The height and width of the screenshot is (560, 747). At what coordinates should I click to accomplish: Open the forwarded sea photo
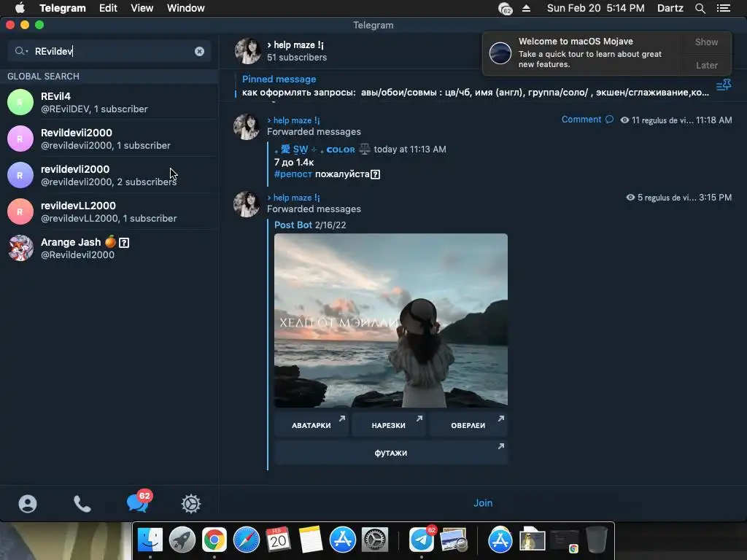coord(391,321)
